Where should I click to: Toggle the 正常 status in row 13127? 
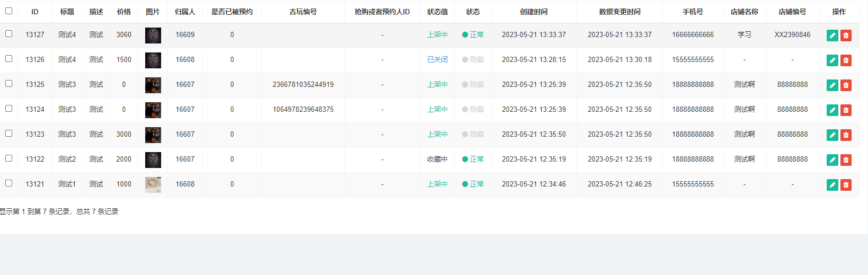pos(473,35)
